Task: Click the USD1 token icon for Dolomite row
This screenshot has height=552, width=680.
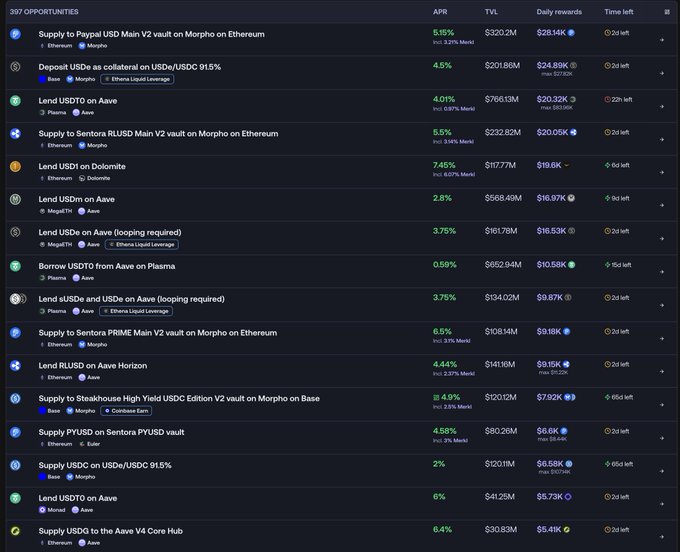Action: click(x=16, y=167)
